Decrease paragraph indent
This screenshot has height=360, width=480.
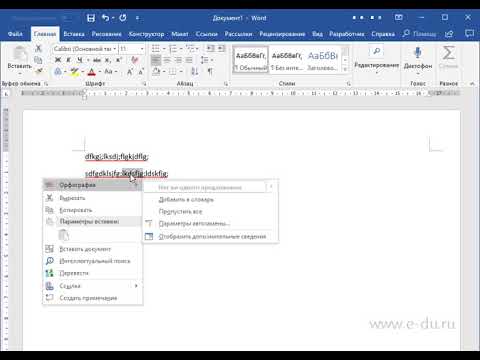tap(210, 49)
